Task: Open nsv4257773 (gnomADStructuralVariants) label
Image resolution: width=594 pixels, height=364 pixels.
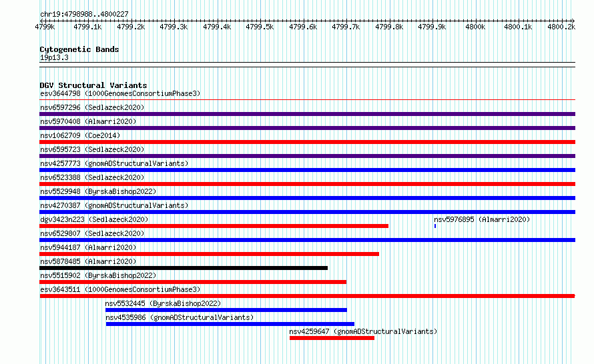Action: pos(114,163)
